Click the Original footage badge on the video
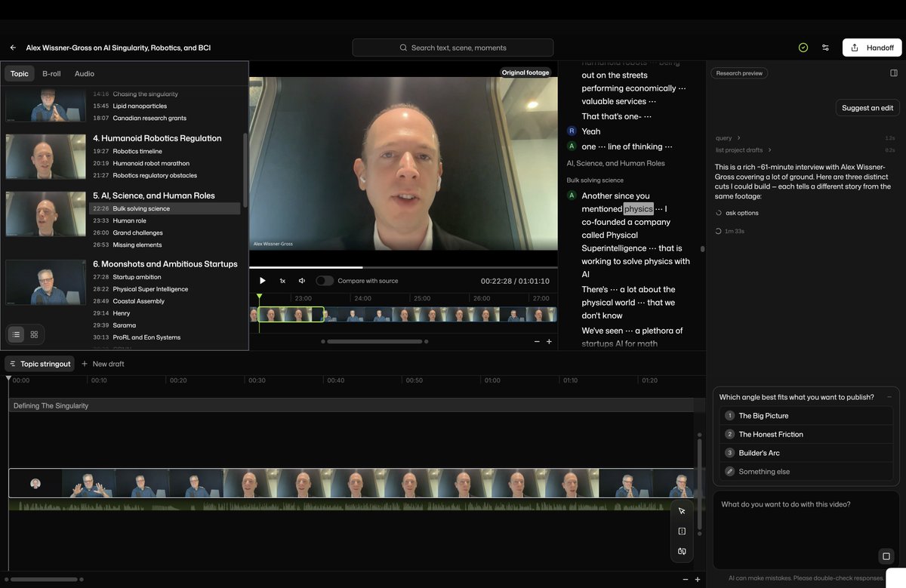The width and height of the screenshot is (906, 588). 525,72
